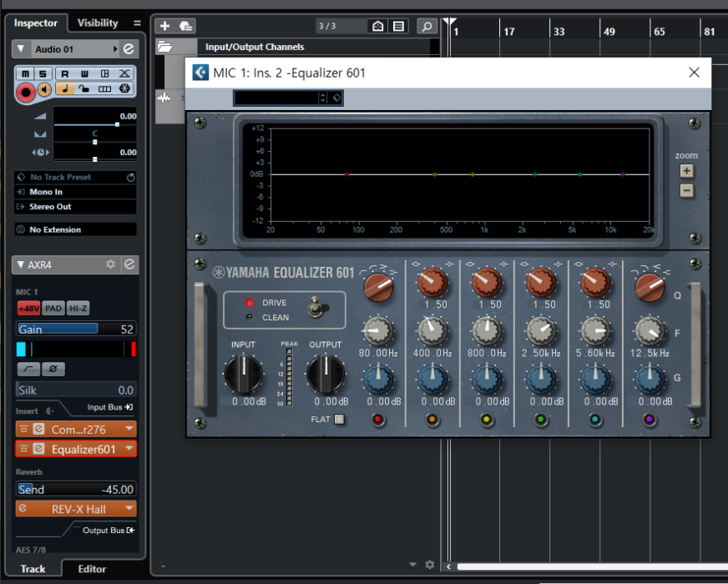Screen dimensions: 728x584
Task: Switch to the Visibility tab
Action: [98, 23]
